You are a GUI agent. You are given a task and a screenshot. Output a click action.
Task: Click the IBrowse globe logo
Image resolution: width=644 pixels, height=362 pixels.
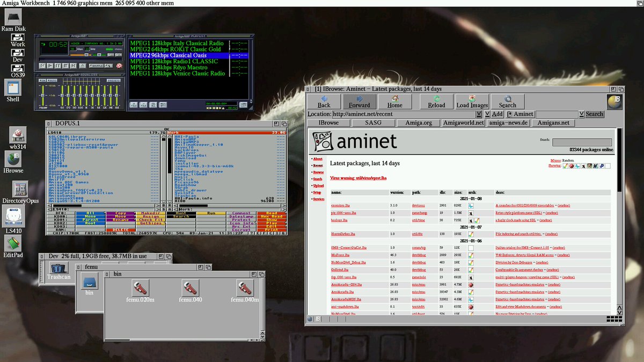pos(614,101)
